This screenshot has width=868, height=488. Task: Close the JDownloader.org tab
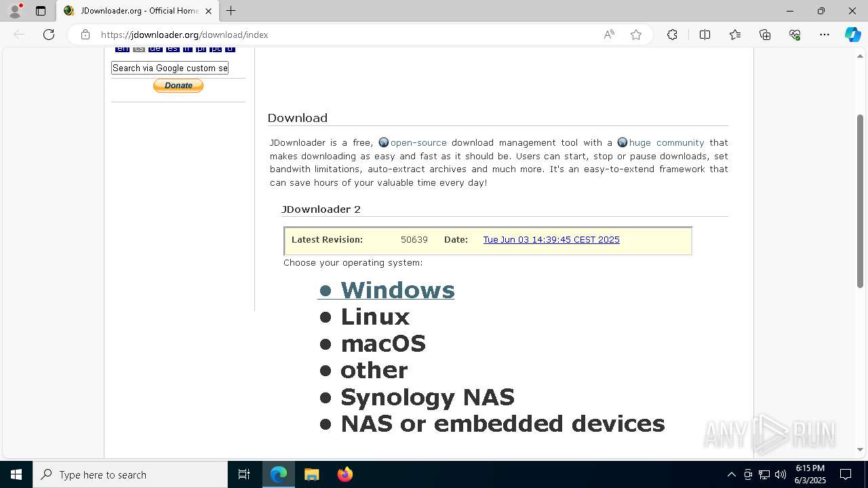[208, 11]
